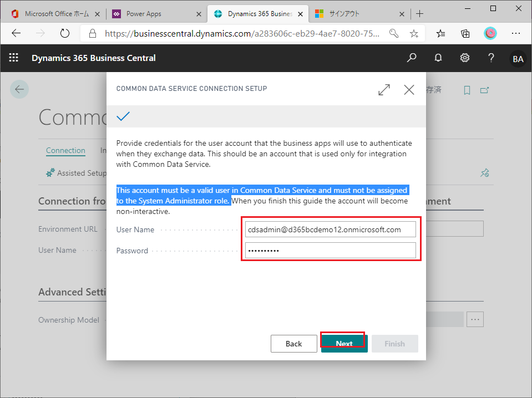The height and width of the screenshot is (398, 532).
Task: Click the User Name field in dialog
Action: pos(331,229)
